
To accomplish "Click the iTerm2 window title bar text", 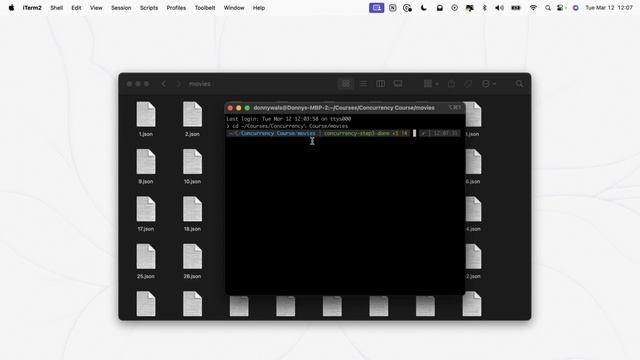I will (344, 108).
